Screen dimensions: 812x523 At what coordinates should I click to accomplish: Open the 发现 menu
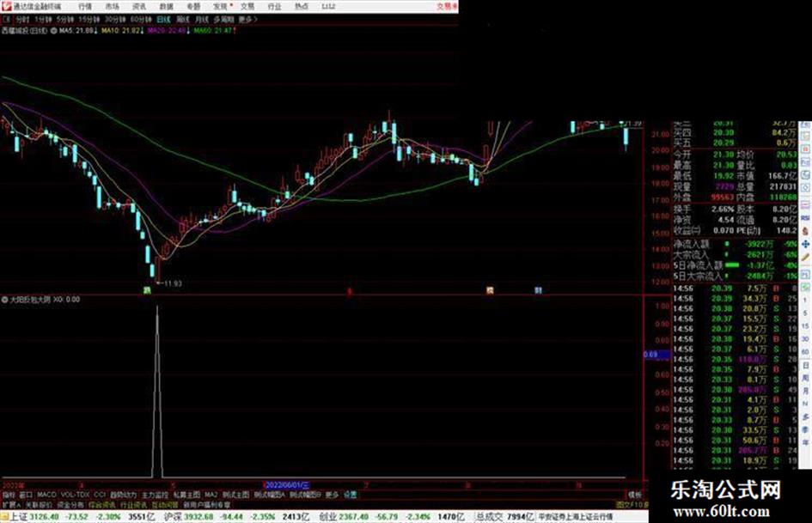coord(220,6)
